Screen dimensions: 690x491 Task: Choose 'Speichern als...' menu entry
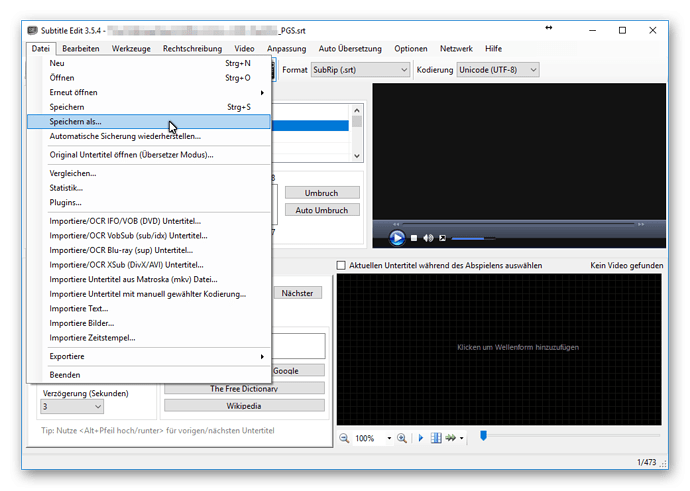click(149, 121)
